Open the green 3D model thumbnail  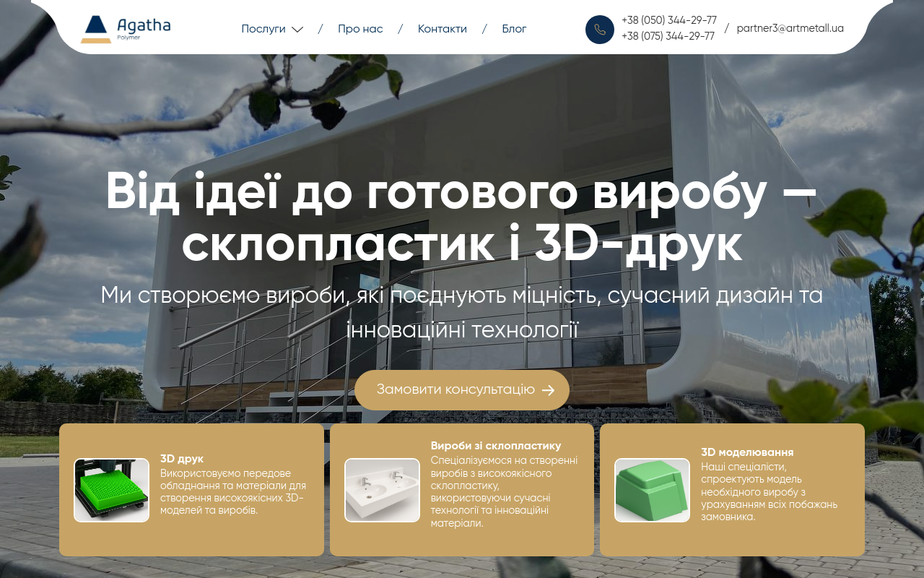652,490
